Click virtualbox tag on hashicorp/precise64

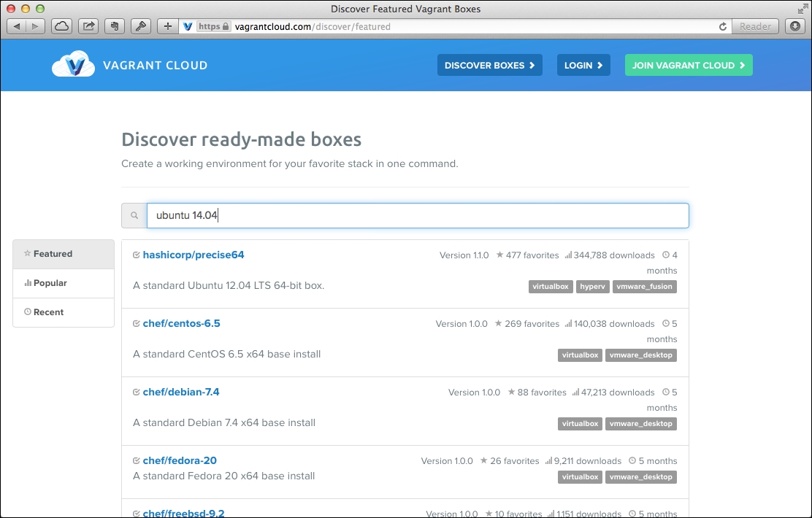click(x=551, y=286)
